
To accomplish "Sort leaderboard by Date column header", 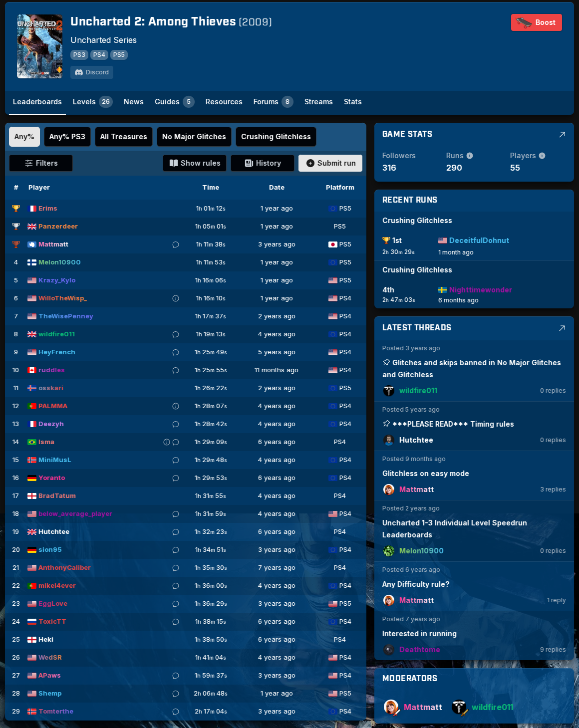I will [x=277, y=188].
